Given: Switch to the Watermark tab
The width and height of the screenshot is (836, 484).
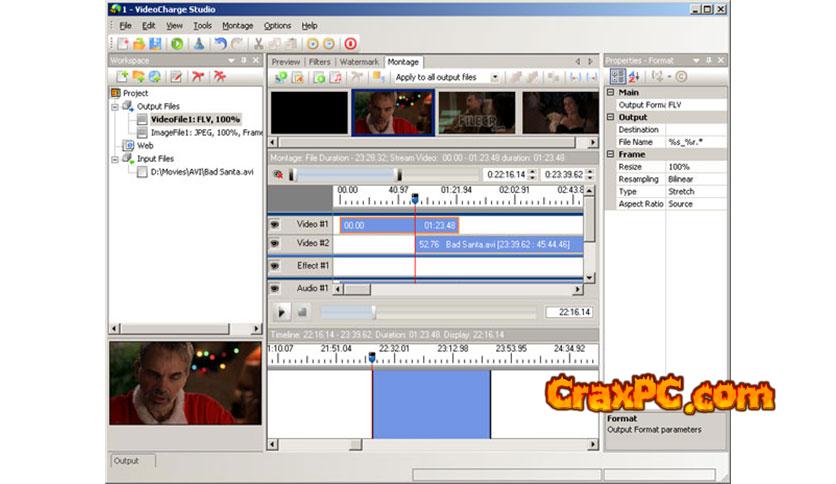Looking at the screenshot, I should point(359,62).
